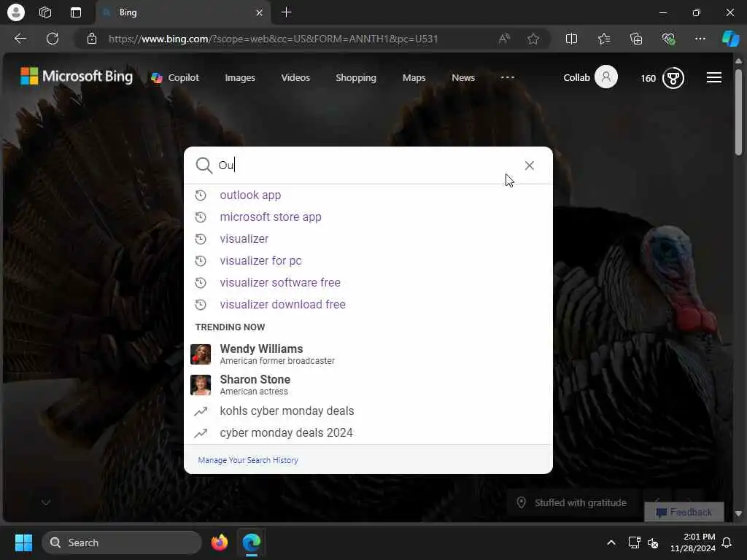This screenshot has height=560, width=747.
Task: Open Microsoft Rewards 160 points badge
Action: pyautogui.click(x=662, y=78)
